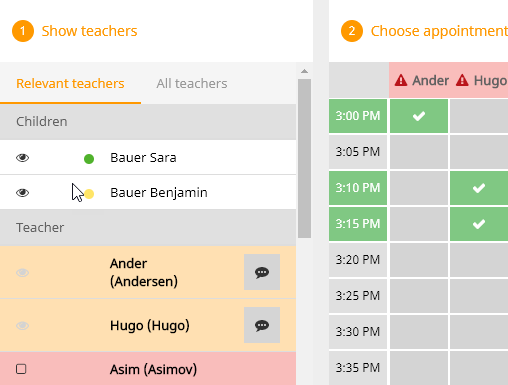
Task: Click Bauer Sara's green color dot
Action: click(x=89, y=159)
